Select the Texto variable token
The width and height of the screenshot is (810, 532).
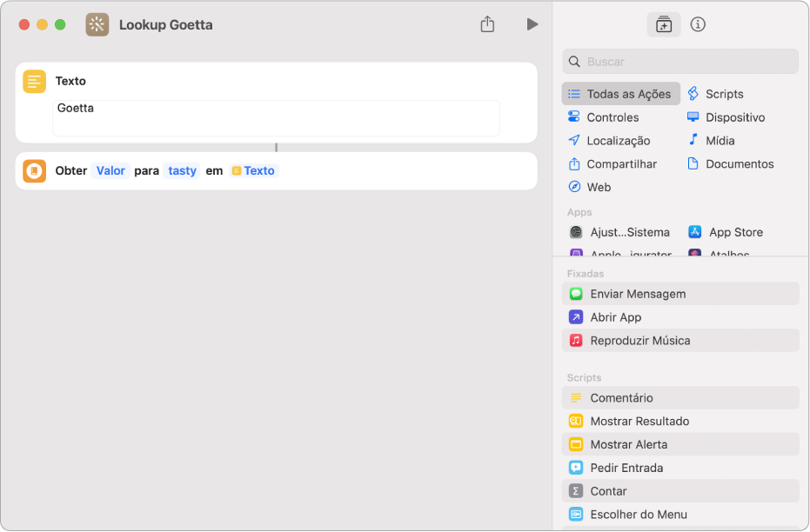click(x=254, y=170)
